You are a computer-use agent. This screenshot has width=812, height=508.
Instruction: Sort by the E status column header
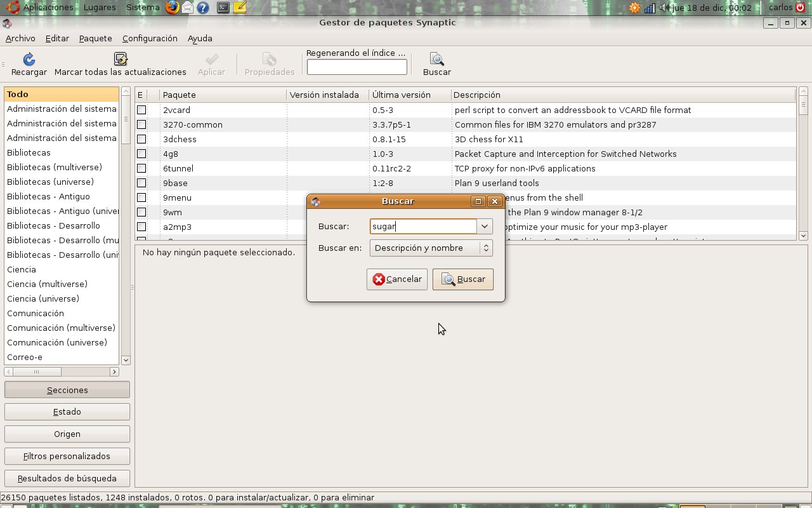point(141,95)
